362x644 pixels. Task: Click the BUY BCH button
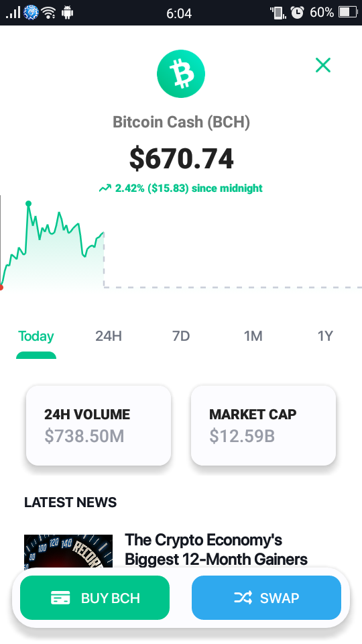coord(95,598)
